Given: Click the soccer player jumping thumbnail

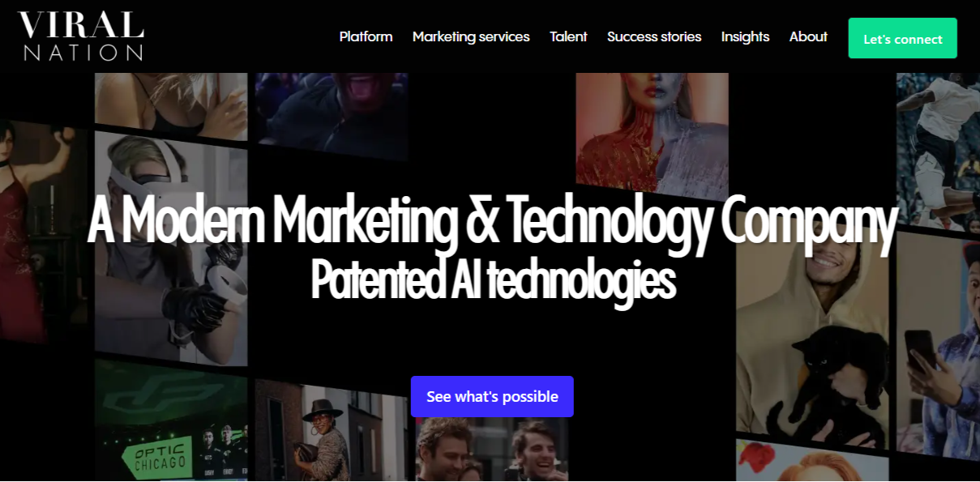Looking at the screenshot, I should 938,150.
